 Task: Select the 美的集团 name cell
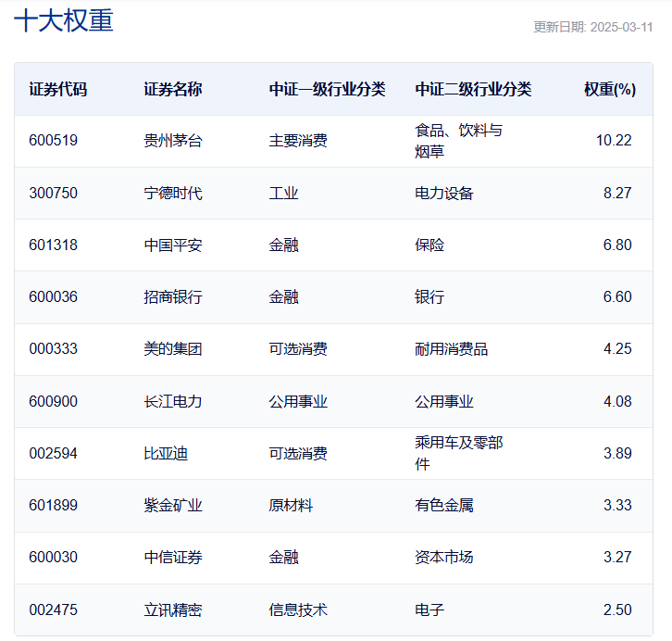[173, 348]
